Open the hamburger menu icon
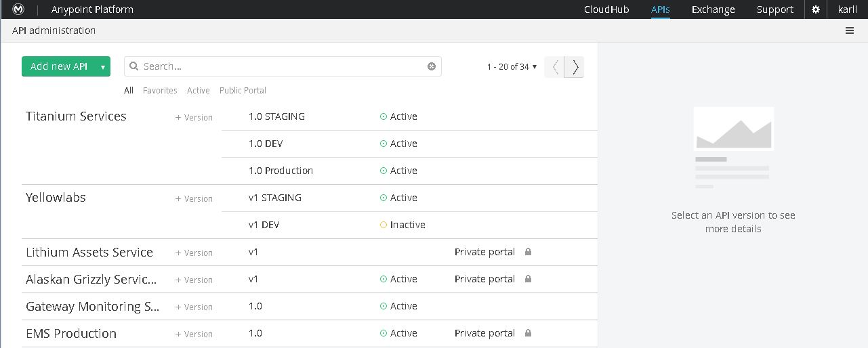The image size is (868, 348). pyautogui.click(x=850, y=30)
